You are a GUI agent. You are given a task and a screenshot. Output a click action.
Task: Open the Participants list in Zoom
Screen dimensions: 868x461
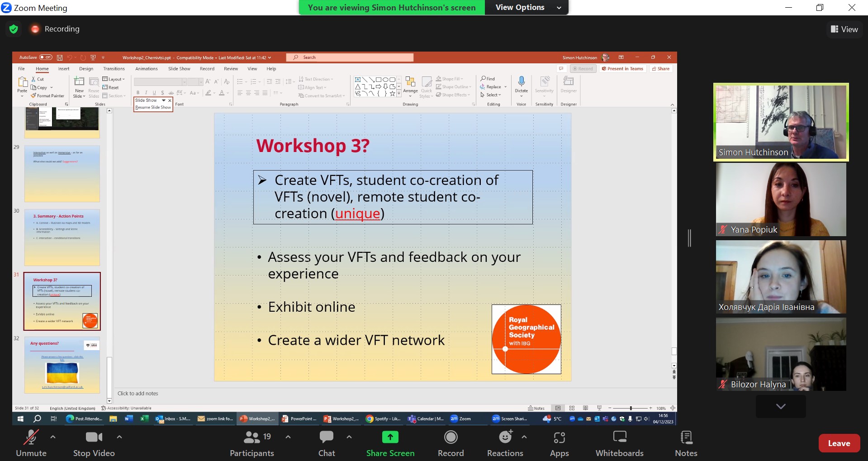pos(252,443)
